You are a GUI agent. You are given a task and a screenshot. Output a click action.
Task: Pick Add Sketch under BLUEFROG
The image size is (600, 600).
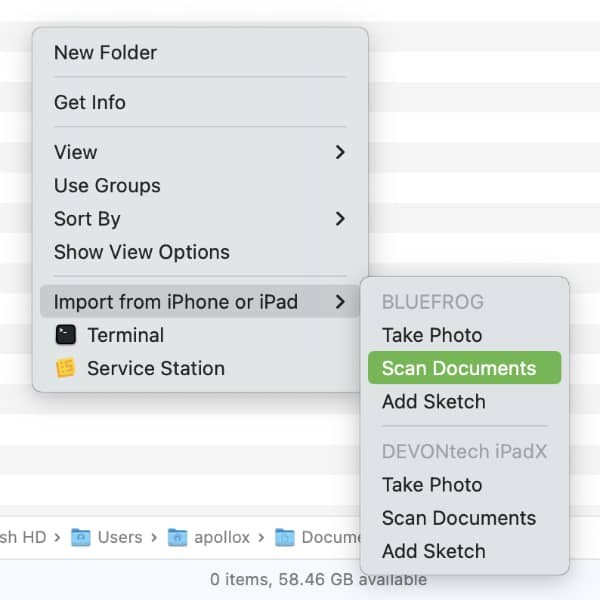[x=433, y=402]
